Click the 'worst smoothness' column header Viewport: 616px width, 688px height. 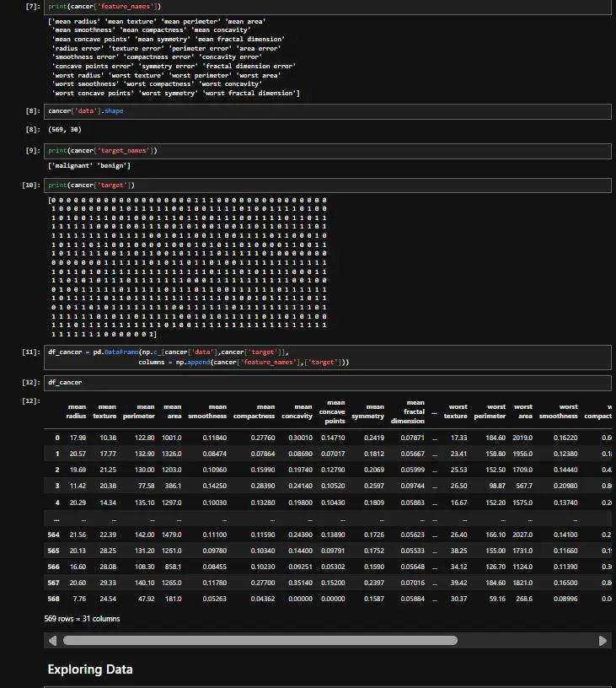[559, 411]
